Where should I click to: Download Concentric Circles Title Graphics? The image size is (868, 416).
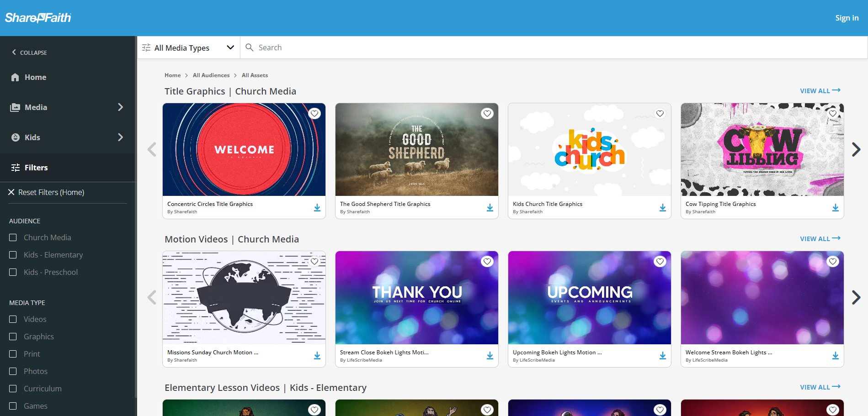(317, 208)
